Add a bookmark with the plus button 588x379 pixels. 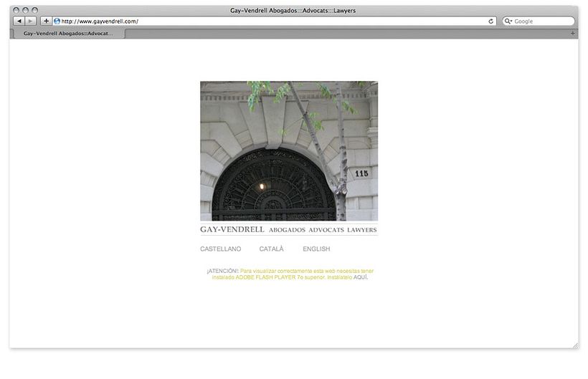(x=46, y=21)
